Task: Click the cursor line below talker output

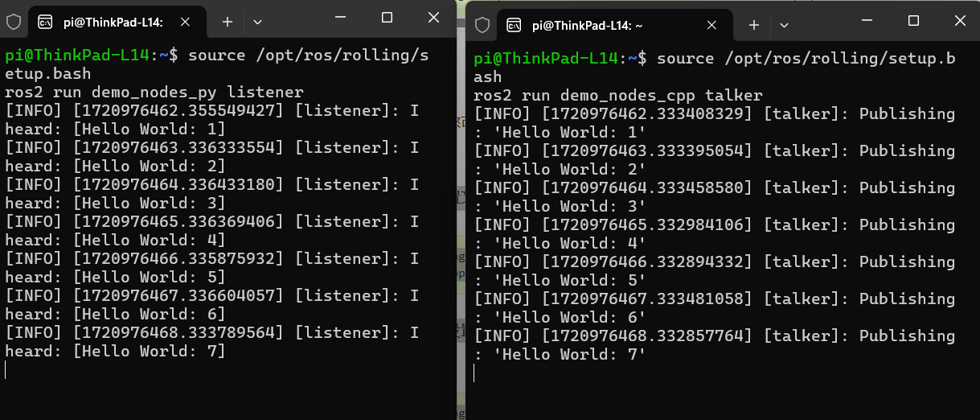Action: click(x=475, y=373)
